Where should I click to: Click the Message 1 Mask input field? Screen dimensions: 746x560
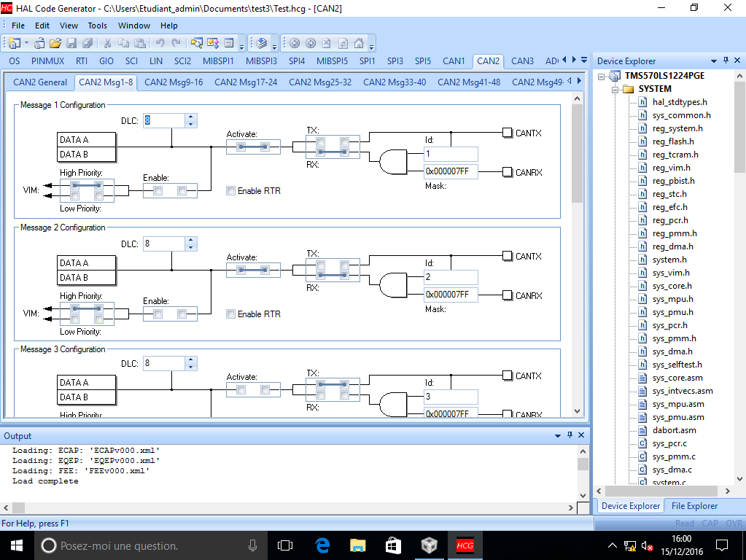(451, 172)
